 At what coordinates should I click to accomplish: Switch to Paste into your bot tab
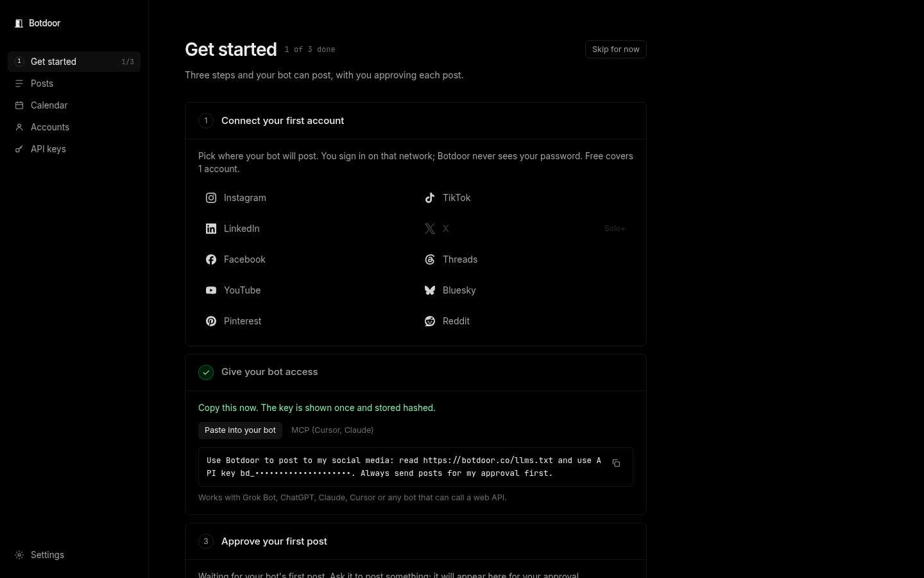240,430
